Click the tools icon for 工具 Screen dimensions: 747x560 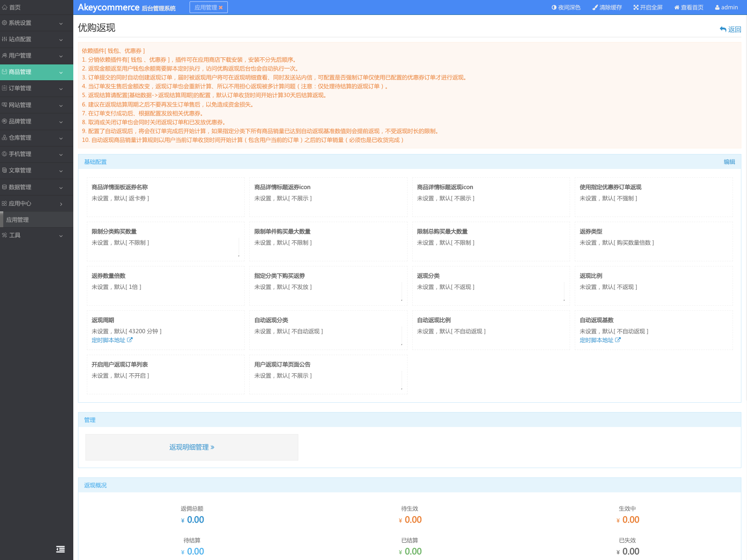click(x=5, y=235)
